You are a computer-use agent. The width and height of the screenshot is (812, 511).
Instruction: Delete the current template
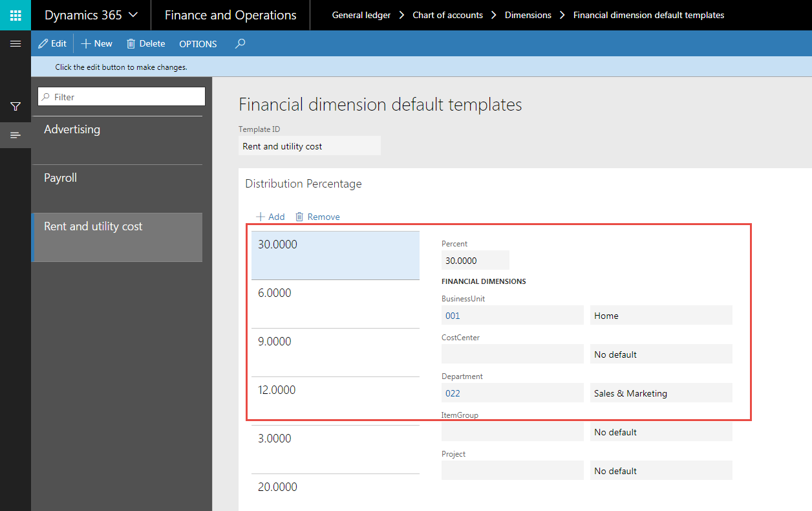pos(145,43)
